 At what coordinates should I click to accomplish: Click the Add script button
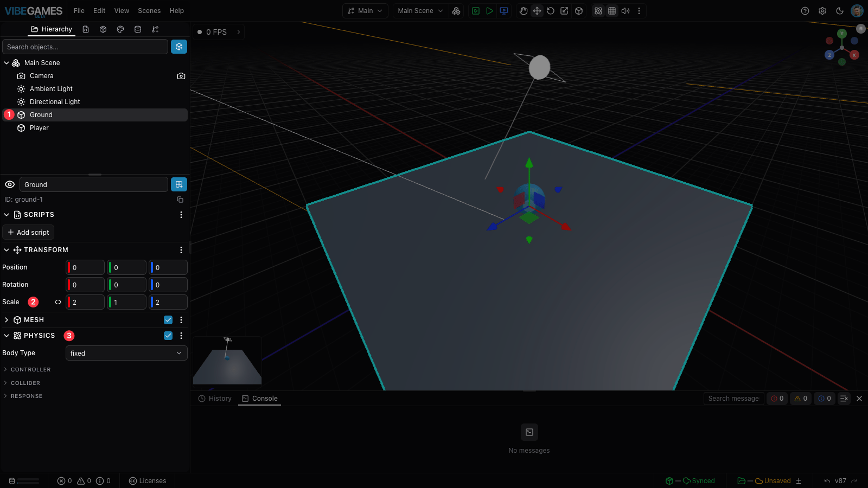[x=28, y=232]
